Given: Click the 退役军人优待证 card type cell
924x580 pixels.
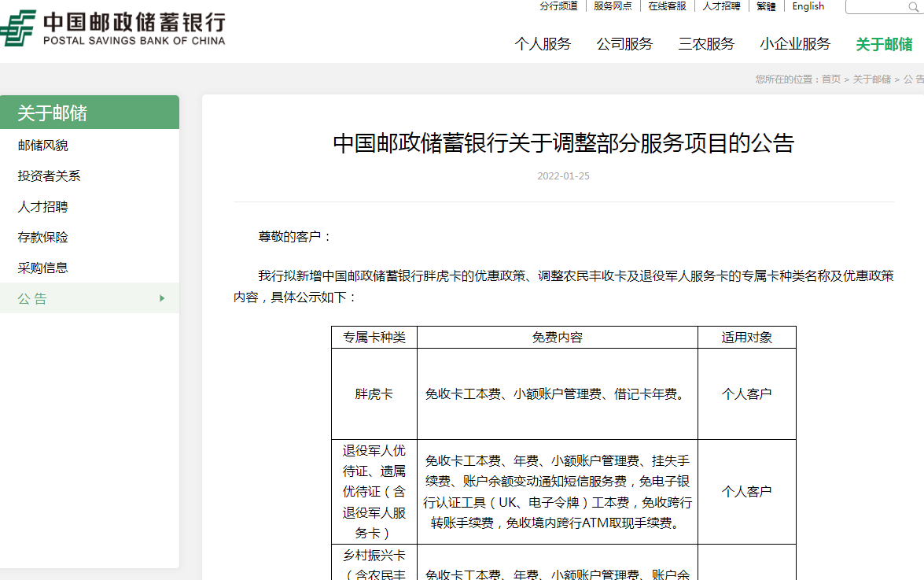Looking at the screenshot, I should click(x=374, y=492).
